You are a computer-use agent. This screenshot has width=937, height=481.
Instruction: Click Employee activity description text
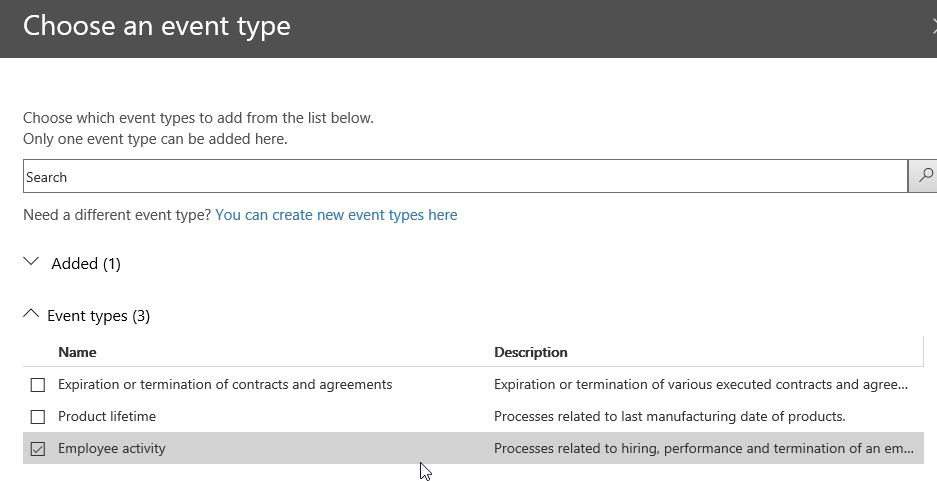click(702, 449)
